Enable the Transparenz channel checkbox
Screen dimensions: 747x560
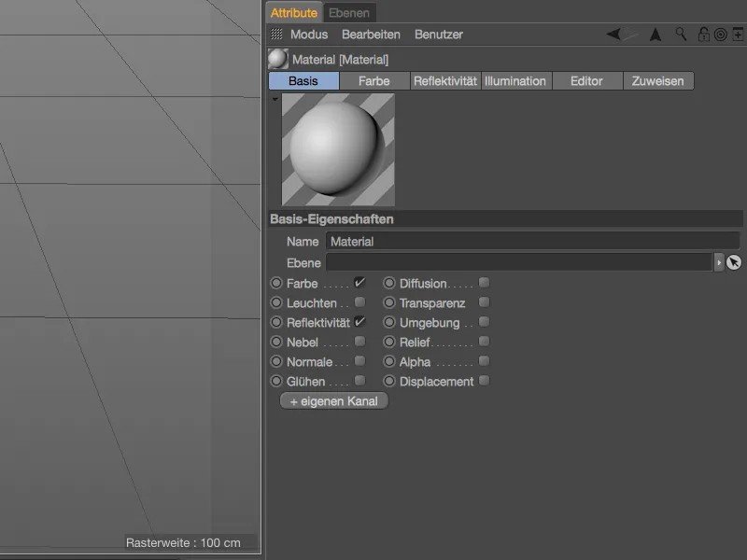[484, 301]
